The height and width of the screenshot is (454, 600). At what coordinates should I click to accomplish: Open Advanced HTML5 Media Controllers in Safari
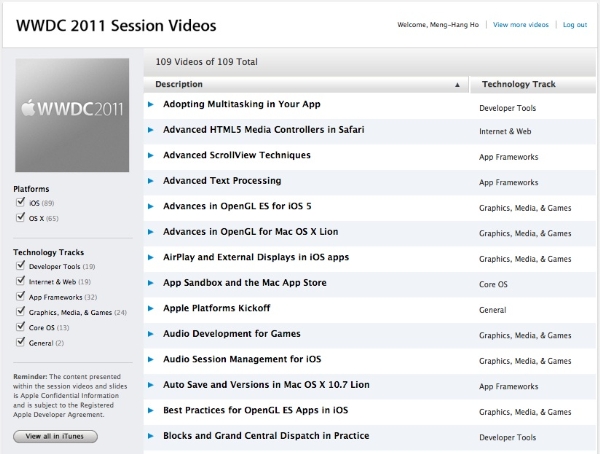click(264, 130)
